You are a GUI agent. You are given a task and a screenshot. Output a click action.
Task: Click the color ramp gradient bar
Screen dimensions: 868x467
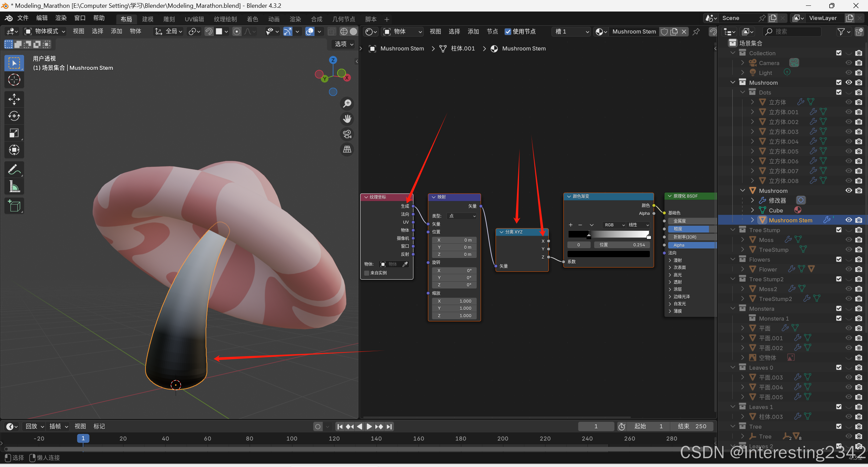tap(609, 234)
